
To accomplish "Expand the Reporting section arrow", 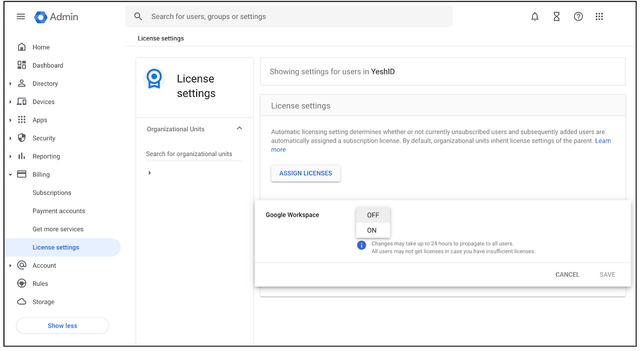I will coord(10,156).
